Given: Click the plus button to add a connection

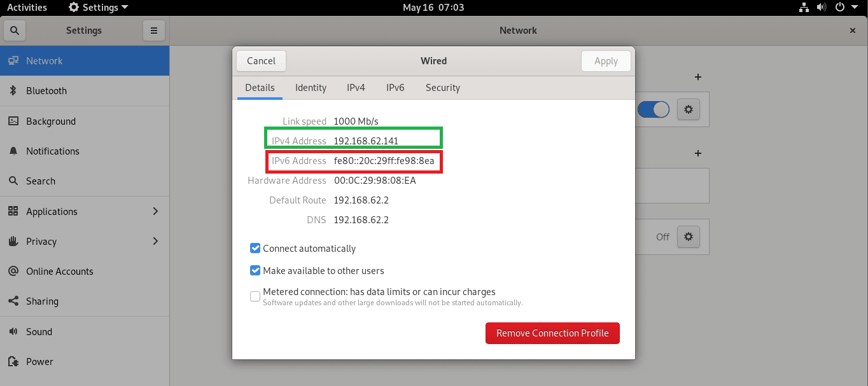Looking at the screenshot, I should pos(697,77).
